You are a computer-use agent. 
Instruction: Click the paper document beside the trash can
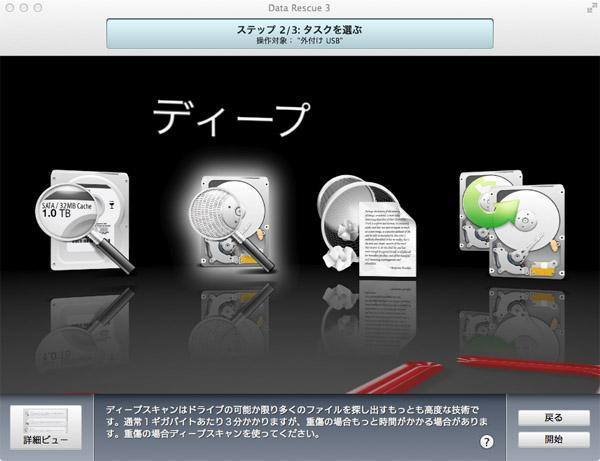(385, 235)
